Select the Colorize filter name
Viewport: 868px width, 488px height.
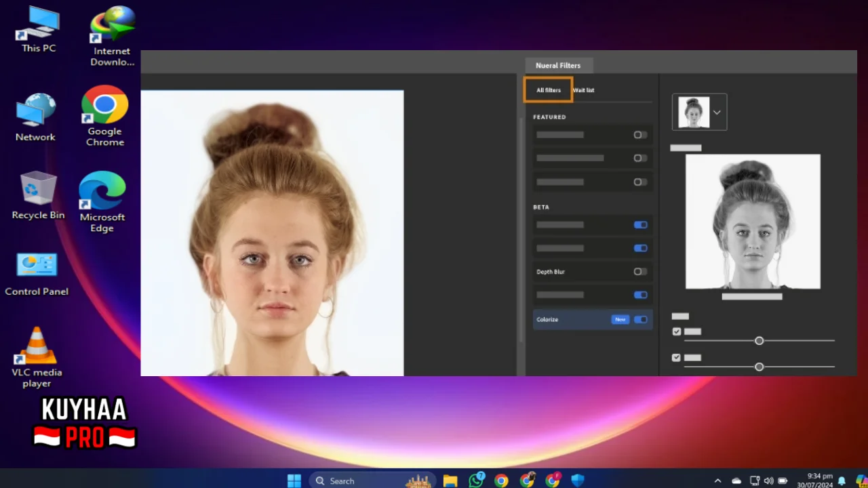tap(547, 319)
